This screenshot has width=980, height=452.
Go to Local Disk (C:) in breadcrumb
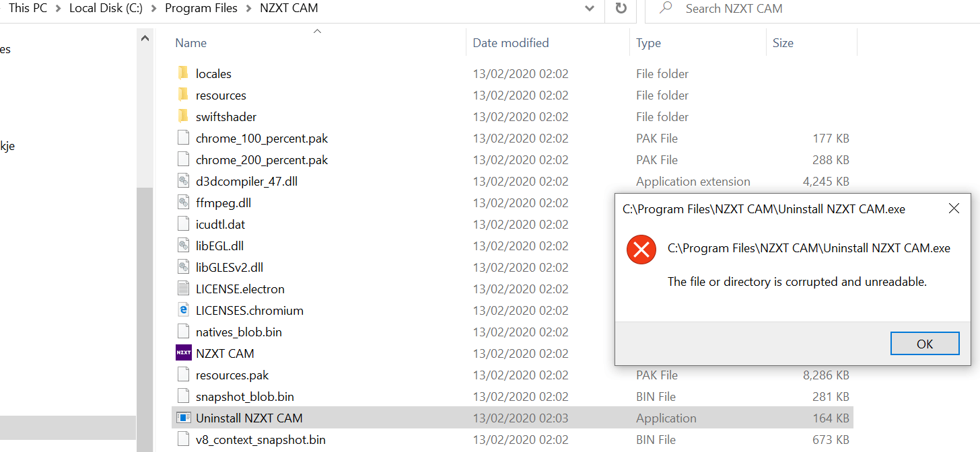click(x=106, y=9)
